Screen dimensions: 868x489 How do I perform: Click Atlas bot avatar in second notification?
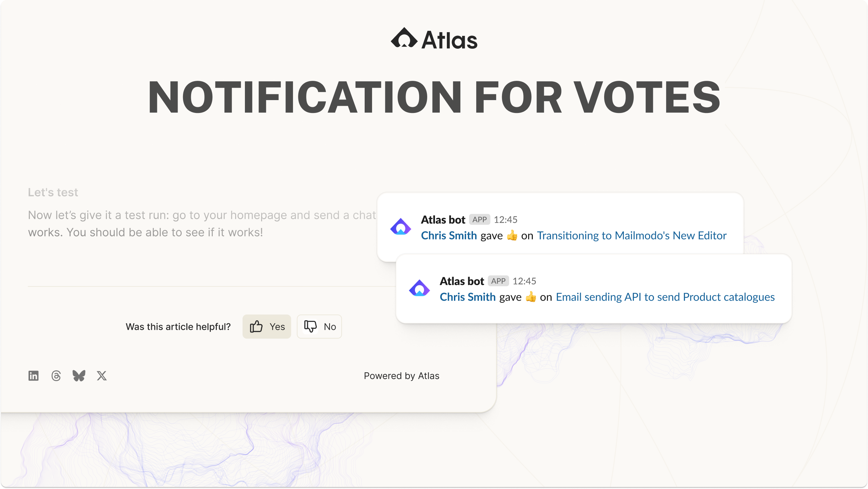coord(419,288)
